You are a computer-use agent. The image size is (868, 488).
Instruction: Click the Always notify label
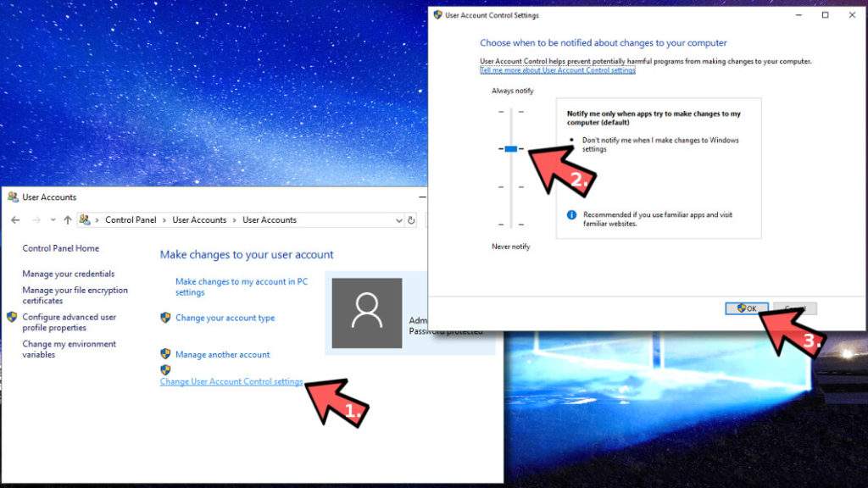(x=513, y=91)
